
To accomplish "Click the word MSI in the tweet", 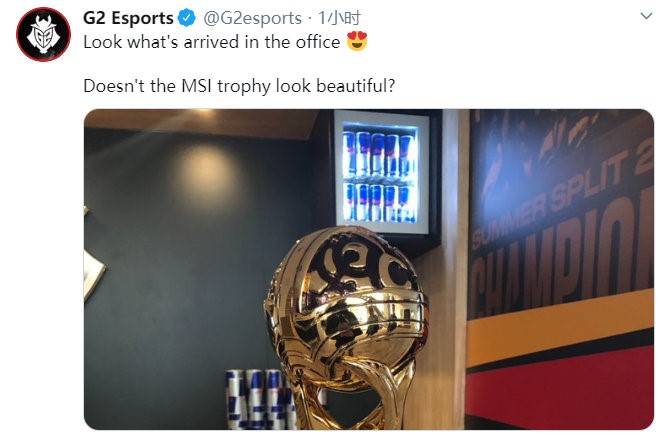I will [197, 86].
